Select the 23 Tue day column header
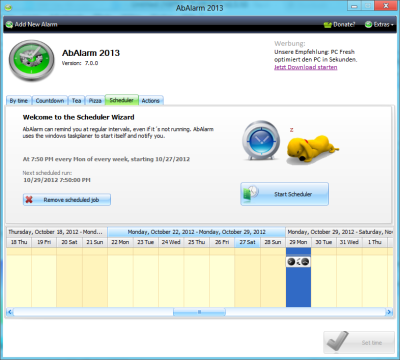Image resolution: width=400 pixels, height=360 pixels. 146,242
